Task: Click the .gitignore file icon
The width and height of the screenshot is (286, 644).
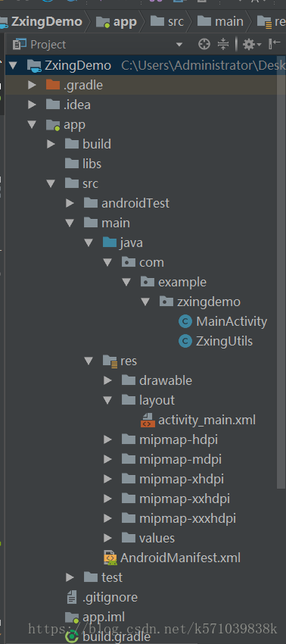Action: [x=71, y=598]
